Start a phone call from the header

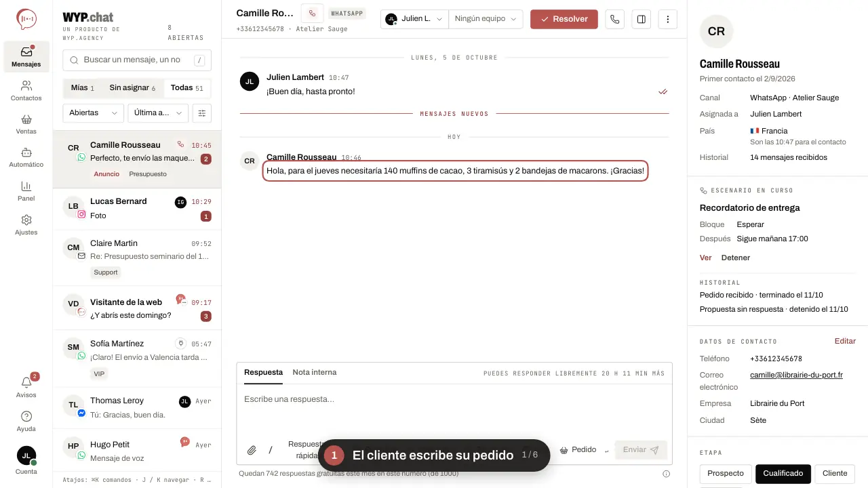tap(615, 19)
